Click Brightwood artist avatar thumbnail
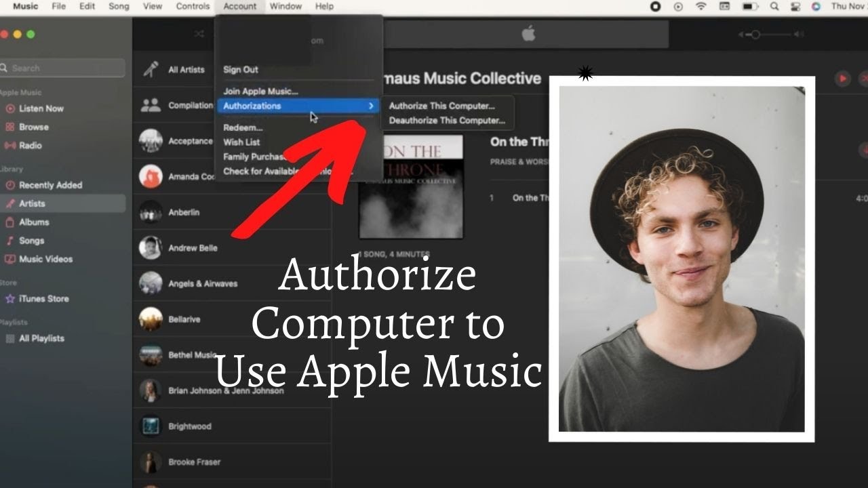868x488 pixels. [151, 426]
